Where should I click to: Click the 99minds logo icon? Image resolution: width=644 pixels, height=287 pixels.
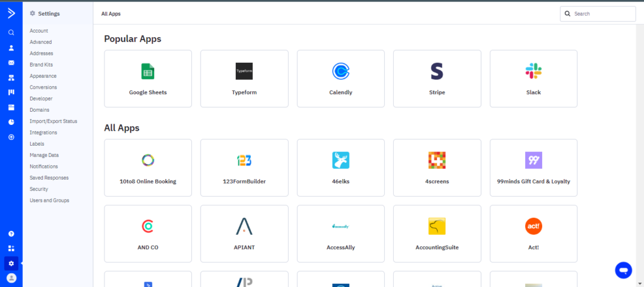(533, 160)
